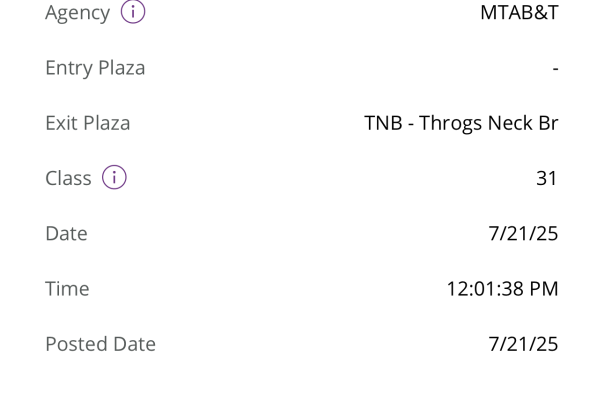Screen dimensions: 604x400
Task: Select the MTAB&T agency value
Action: (518, 13)
